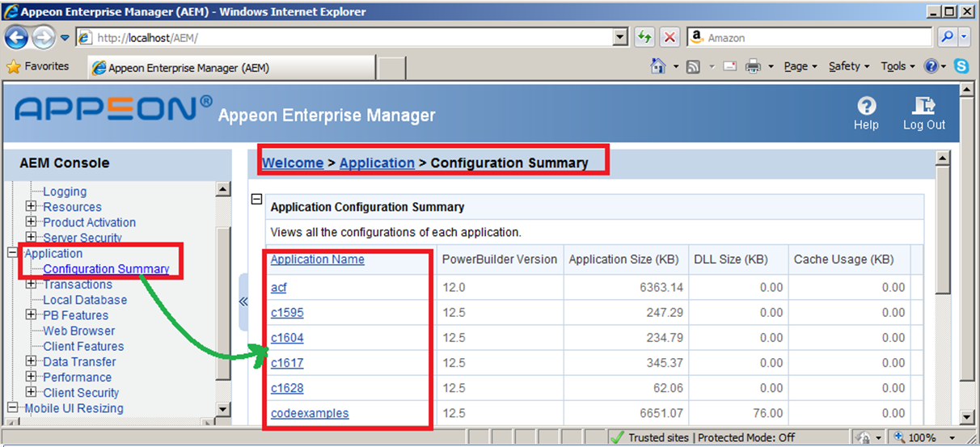The width and height of the screenshot is (980, 447).
Task: Sort by Application Name column header
Action: tap(317, 259)
